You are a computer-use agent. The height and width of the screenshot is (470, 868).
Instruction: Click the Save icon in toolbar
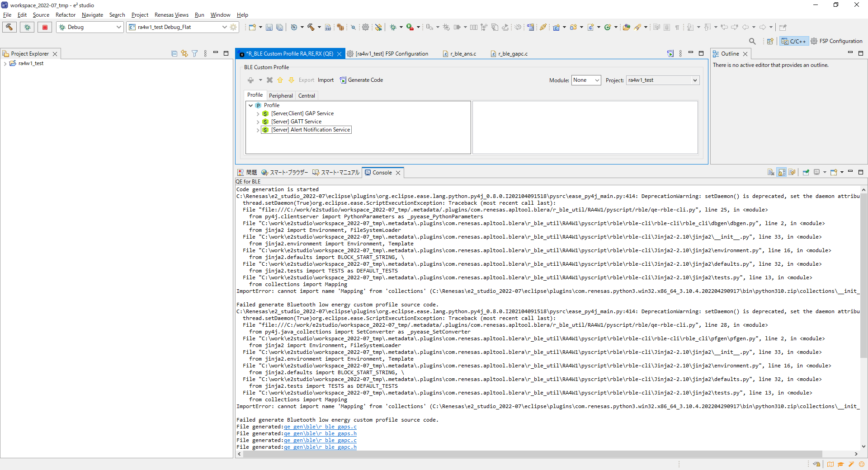(x=269, y=27)
